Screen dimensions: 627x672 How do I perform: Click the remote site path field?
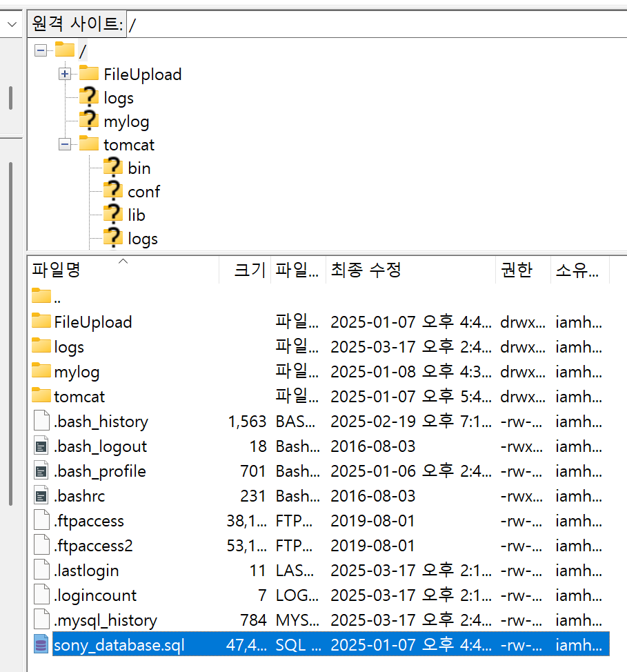click(377, 24)
